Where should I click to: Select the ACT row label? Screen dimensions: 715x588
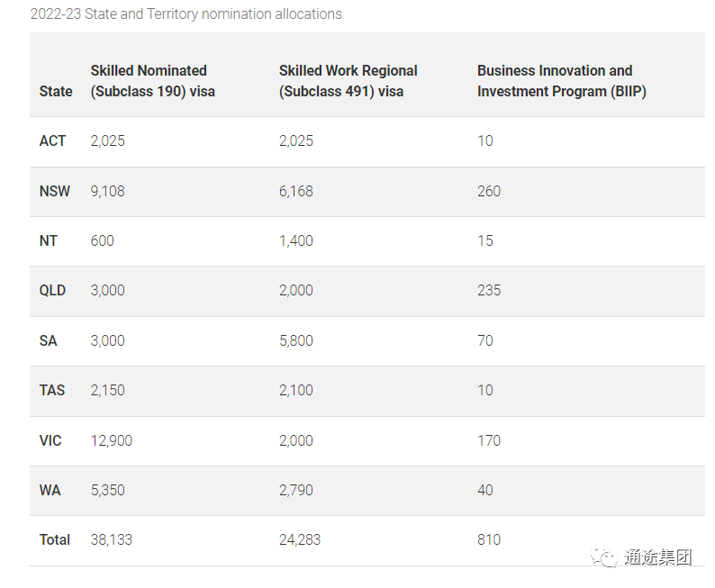(52, 140)
